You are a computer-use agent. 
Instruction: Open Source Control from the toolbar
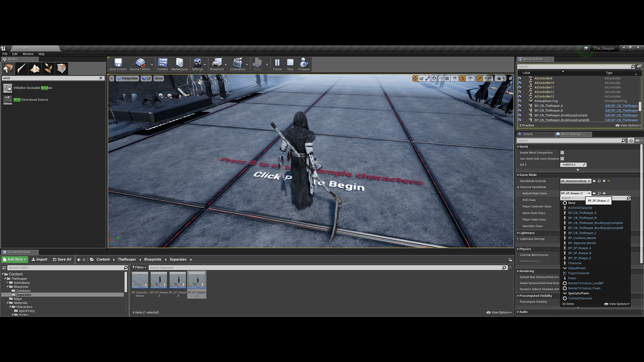tap(140, 64)
